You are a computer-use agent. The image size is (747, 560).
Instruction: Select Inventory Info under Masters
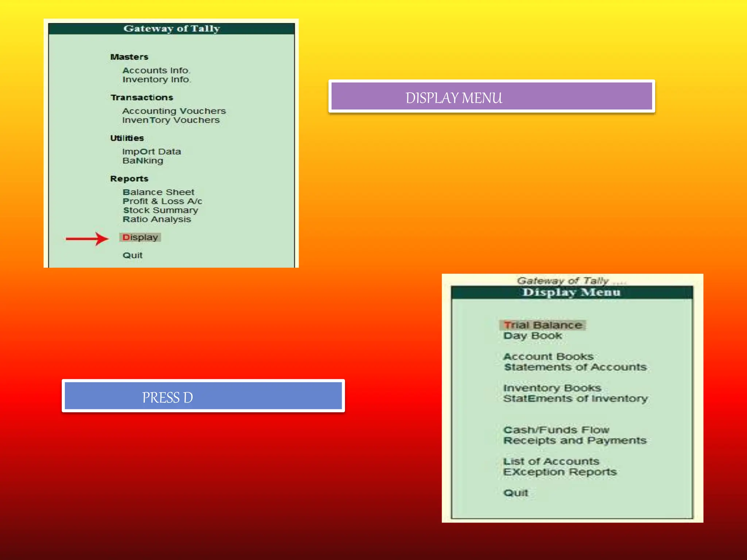[x=156, y=79]
